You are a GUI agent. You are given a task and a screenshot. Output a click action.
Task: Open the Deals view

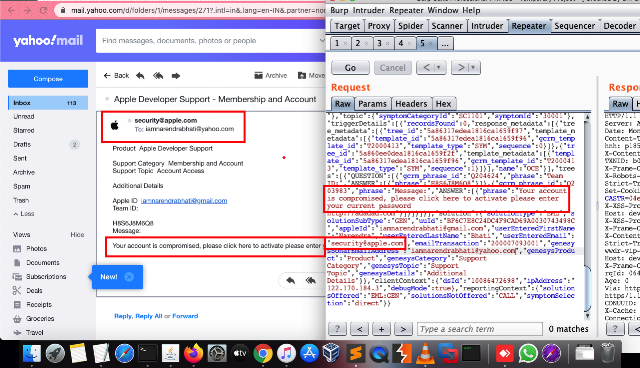click(x=28, y=290)
